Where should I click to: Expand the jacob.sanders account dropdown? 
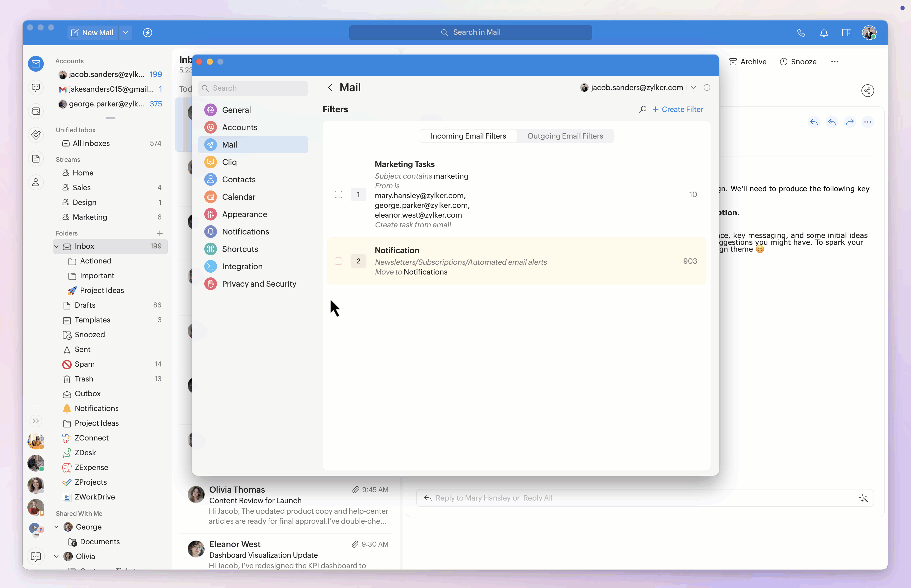[694, 87]
